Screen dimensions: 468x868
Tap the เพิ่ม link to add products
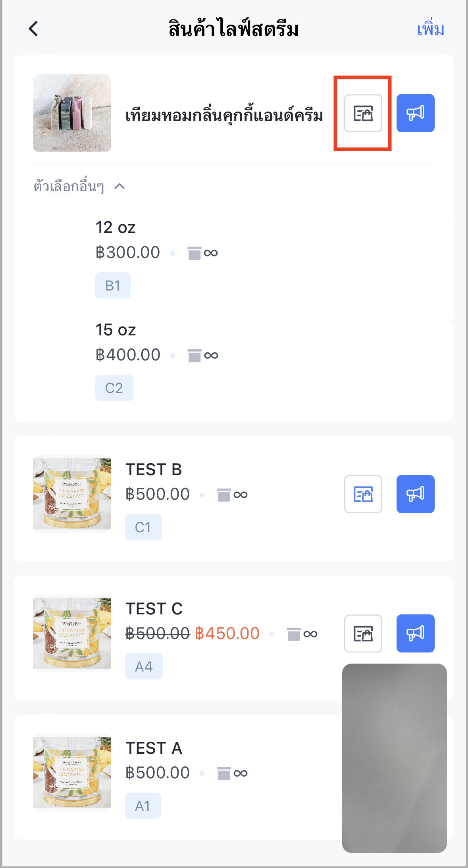point(430,29)
